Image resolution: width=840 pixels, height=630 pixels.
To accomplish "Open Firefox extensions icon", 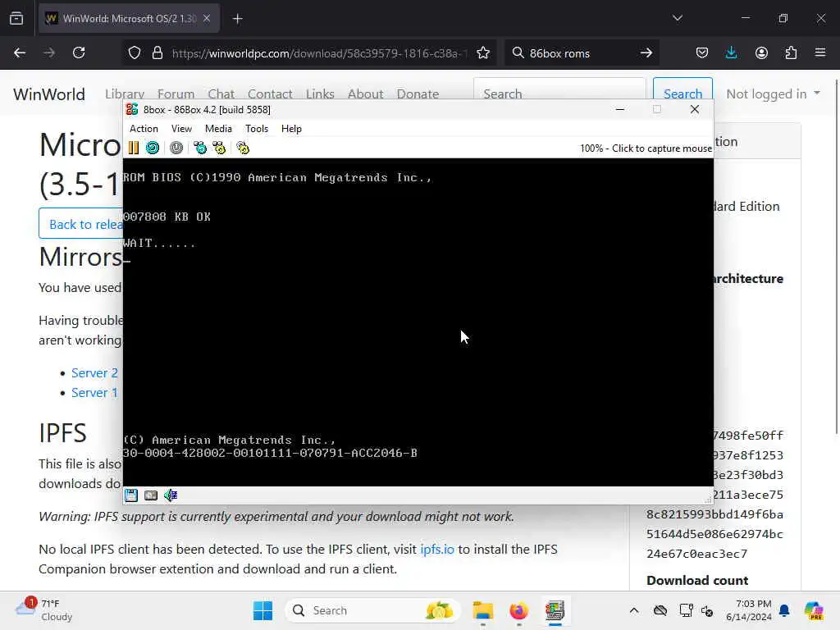I will coord(791,53).
